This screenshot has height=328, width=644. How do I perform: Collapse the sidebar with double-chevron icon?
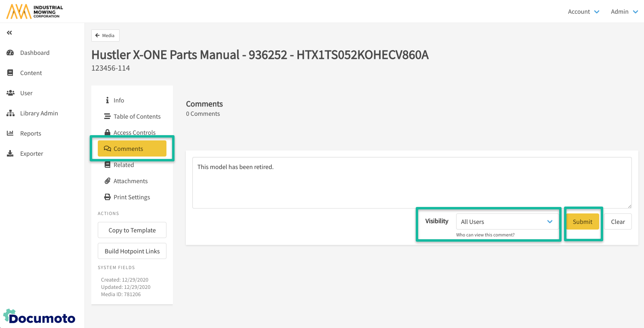click(9, 33)
